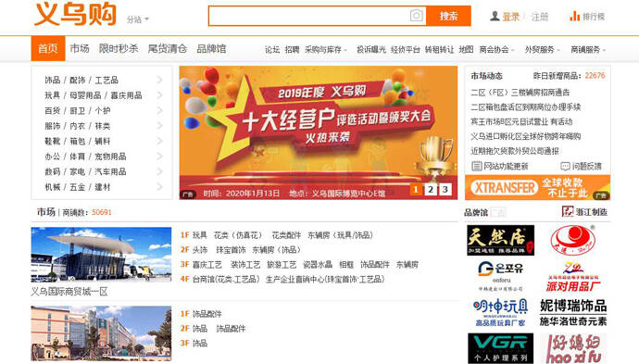Open the 天然居 brand logo
This screenshot has height=364, width=639.
pos(500,241)
